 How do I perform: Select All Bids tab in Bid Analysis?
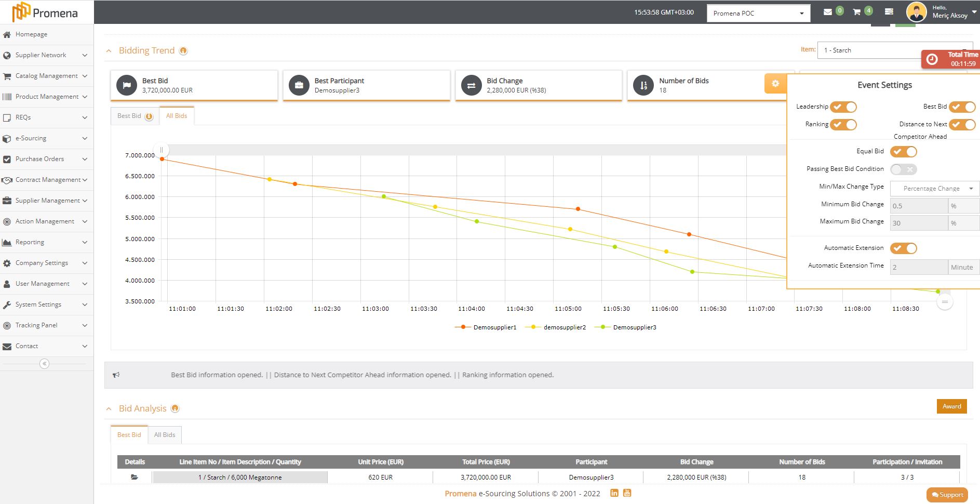coord(165,435)
